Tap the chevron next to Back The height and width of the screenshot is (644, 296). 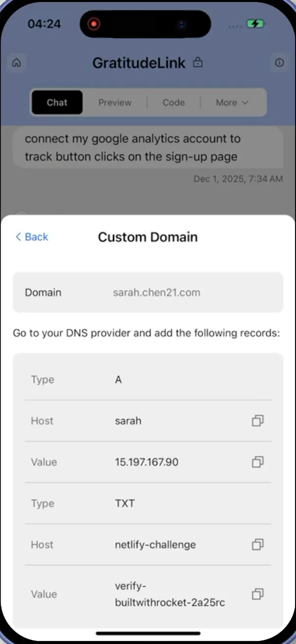tap(18, 237)
